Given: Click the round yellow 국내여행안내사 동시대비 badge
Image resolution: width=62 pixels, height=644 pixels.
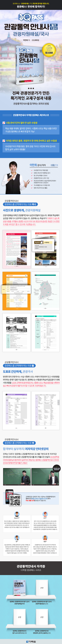Looking at the screenshot, I should pyautogui.click(x=49, y=50).
